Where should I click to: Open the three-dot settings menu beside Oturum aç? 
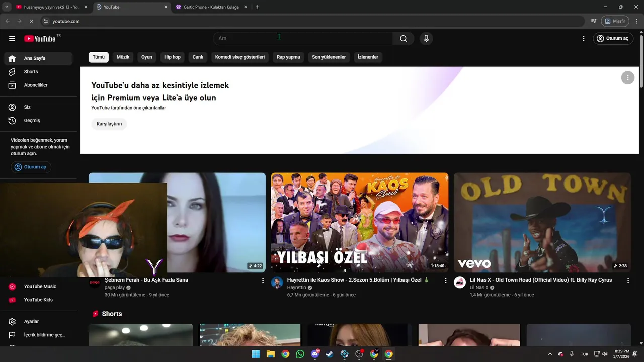click(x=584, y=39)
